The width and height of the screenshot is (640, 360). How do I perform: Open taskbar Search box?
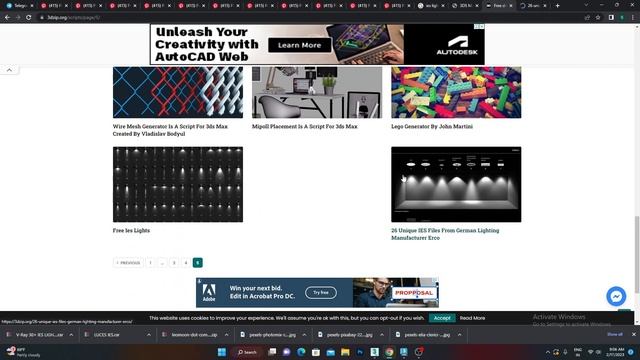(247, 352)
